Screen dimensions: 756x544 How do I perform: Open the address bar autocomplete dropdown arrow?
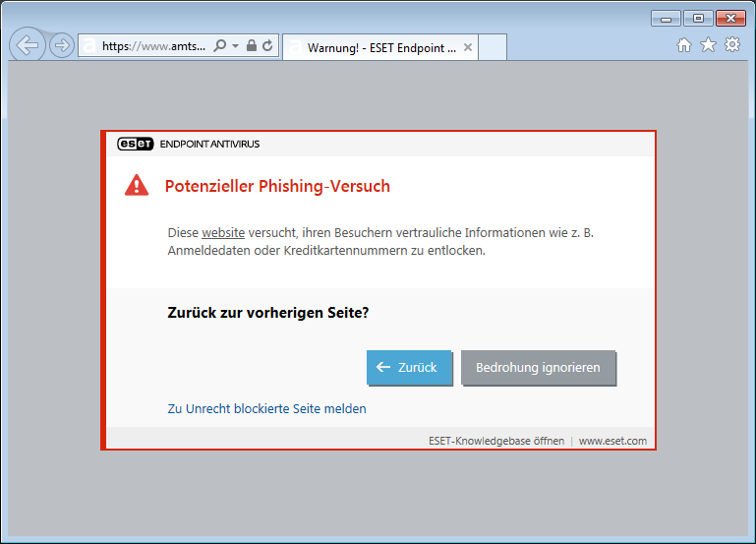point(235,46)
